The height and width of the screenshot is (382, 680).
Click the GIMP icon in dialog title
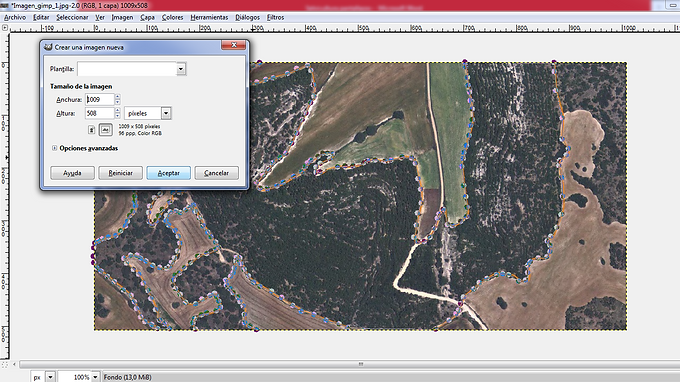click(x=48, y=47)
